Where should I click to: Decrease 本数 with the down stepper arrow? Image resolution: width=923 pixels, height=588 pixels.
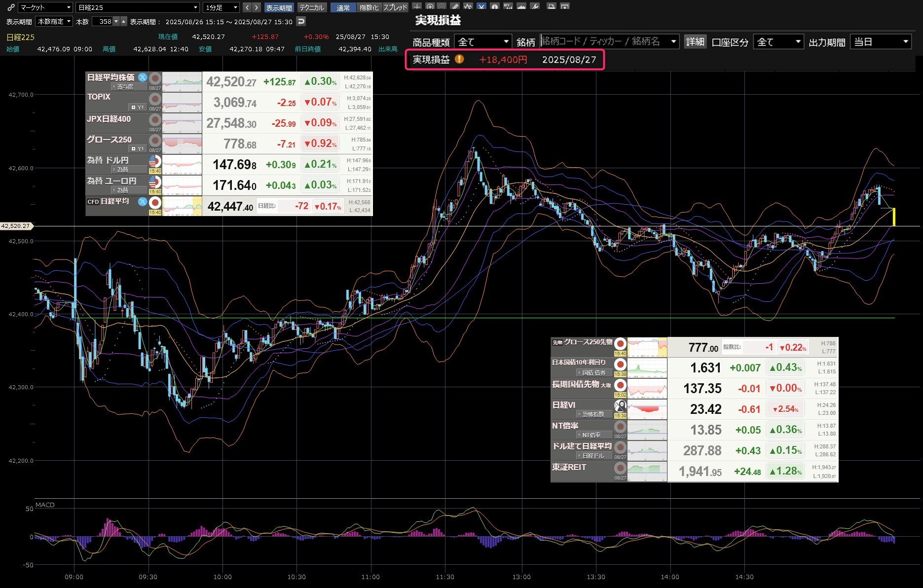(x=116, y=21)
